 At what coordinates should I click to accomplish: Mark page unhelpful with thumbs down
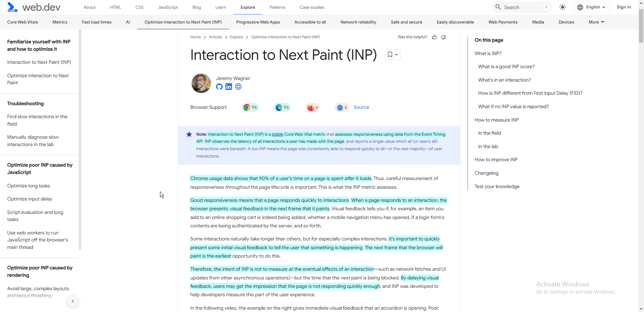[443, 37]
